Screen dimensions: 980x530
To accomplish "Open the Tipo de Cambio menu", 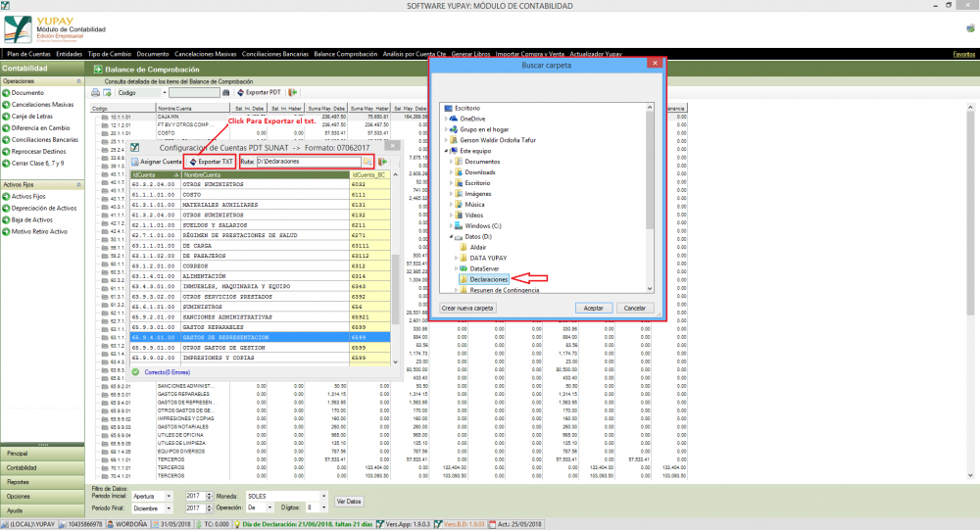I will (110, 55).
